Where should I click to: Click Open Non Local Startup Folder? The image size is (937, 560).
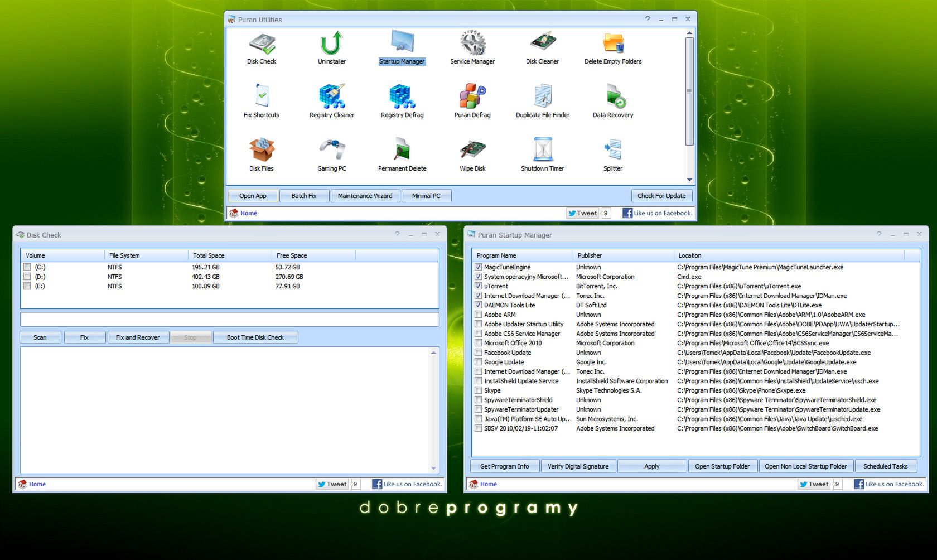(x=806, y=466)
